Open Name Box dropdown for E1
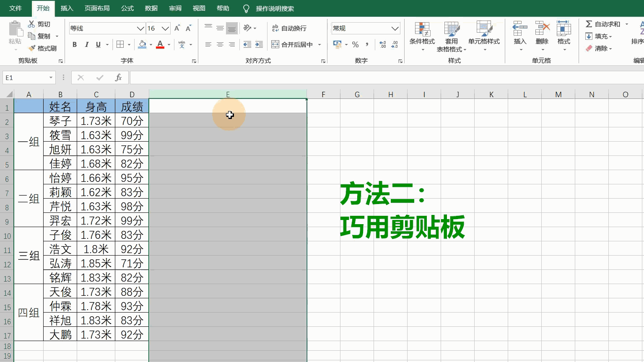Viewport: 644px width, 362px height. [x=51, y=78]
